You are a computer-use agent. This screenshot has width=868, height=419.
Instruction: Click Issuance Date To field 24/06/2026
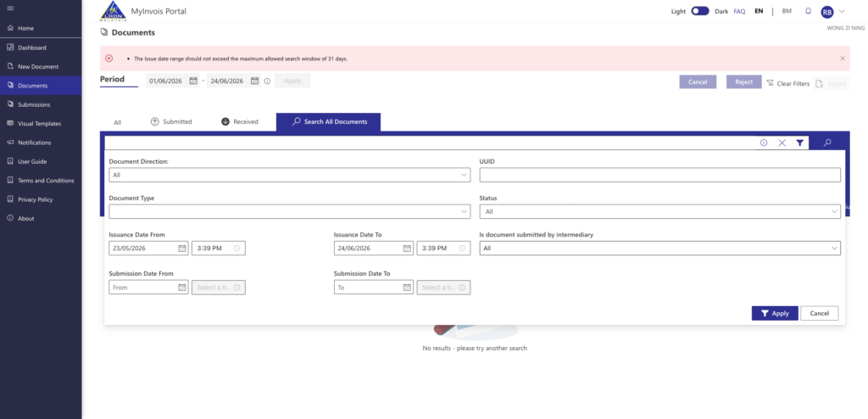(x=374, y=249)
